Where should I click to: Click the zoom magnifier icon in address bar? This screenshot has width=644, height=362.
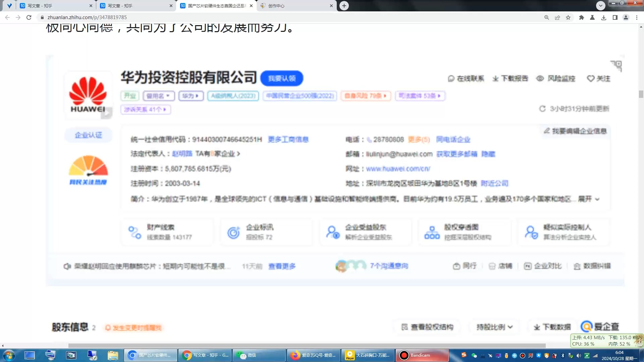point(547,17)
